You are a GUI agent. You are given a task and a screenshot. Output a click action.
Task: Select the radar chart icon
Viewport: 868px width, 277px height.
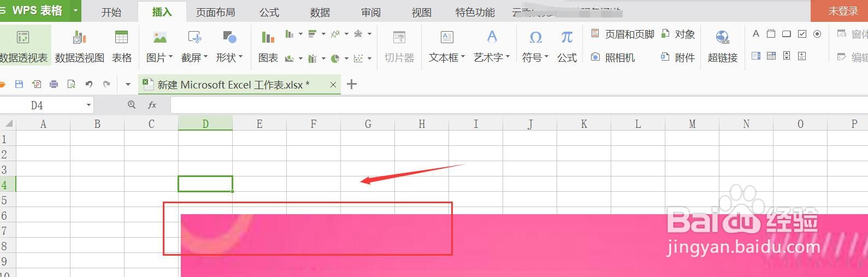358,34
